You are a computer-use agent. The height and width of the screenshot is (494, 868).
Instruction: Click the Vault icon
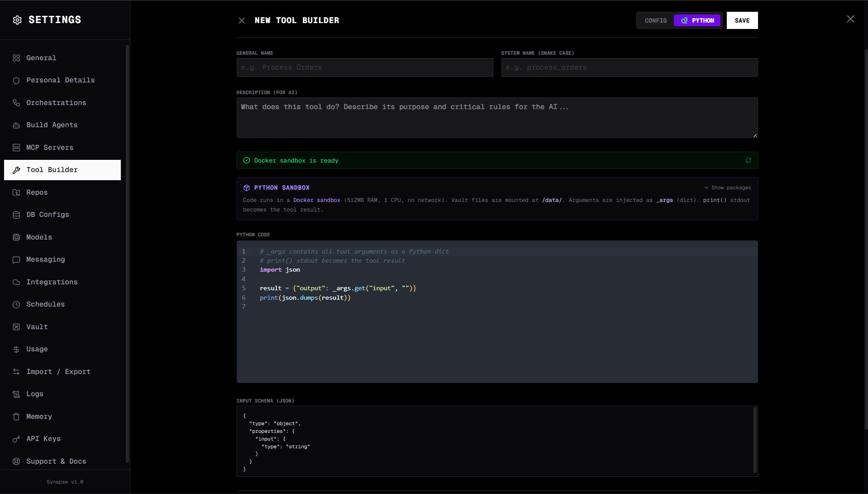(16, 327)
